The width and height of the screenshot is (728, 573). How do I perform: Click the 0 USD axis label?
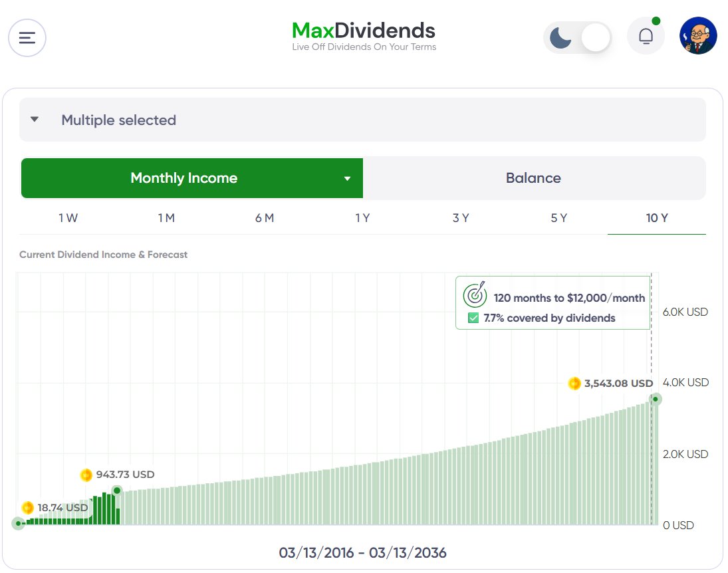click(x=678, y=526)
